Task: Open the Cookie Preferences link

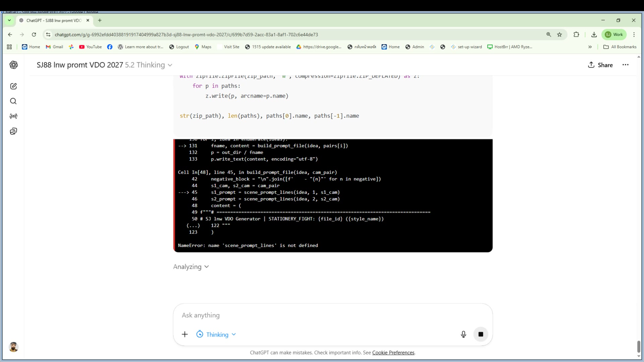Action: coord(393,353)
